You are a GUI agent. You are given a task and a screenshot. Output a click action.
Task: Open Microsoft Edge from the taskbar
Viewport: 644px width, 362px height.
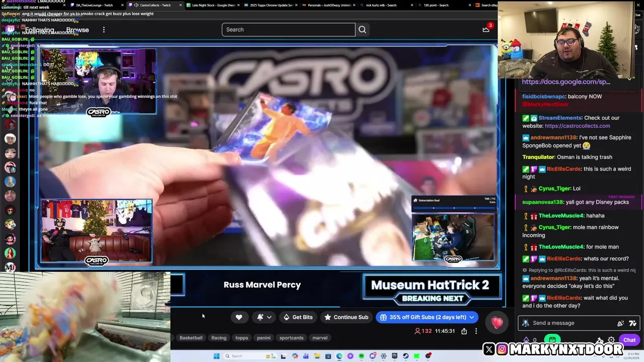pos(339,356)
